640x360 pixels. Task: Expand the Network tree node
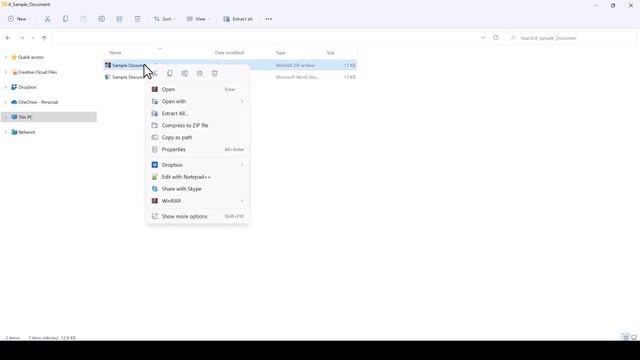[x=6, y=132]
